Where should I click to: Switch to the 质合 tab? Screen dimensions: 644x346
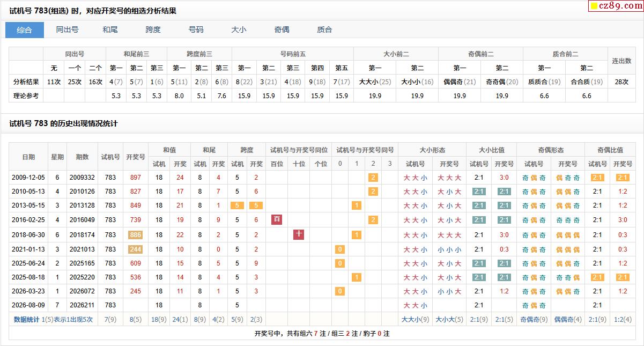[325, 30]
